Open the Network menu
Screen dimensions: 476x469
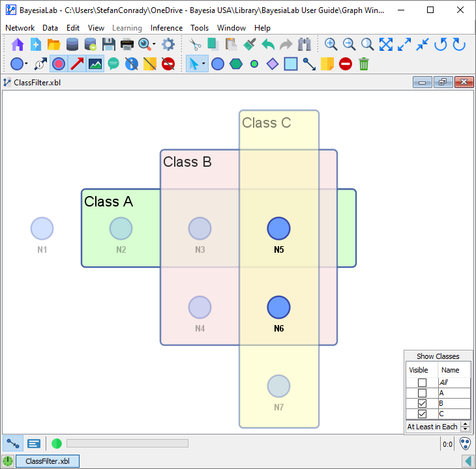click(x=20, y=28)
